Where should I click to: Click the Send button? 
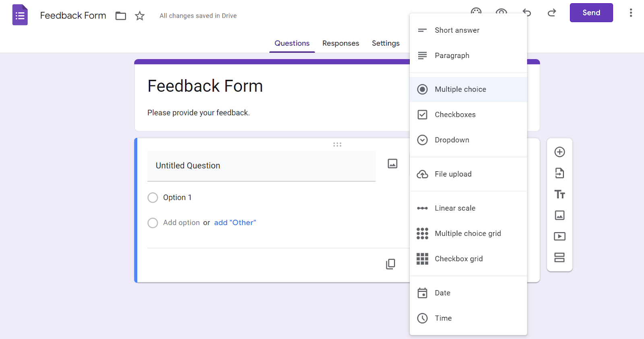(x=591, y=13)
